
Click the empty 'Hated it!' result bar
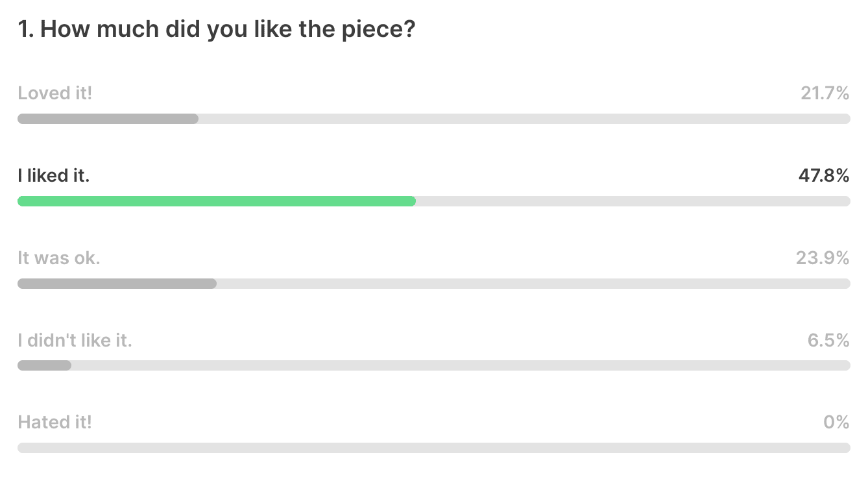(x=434, y=448)
